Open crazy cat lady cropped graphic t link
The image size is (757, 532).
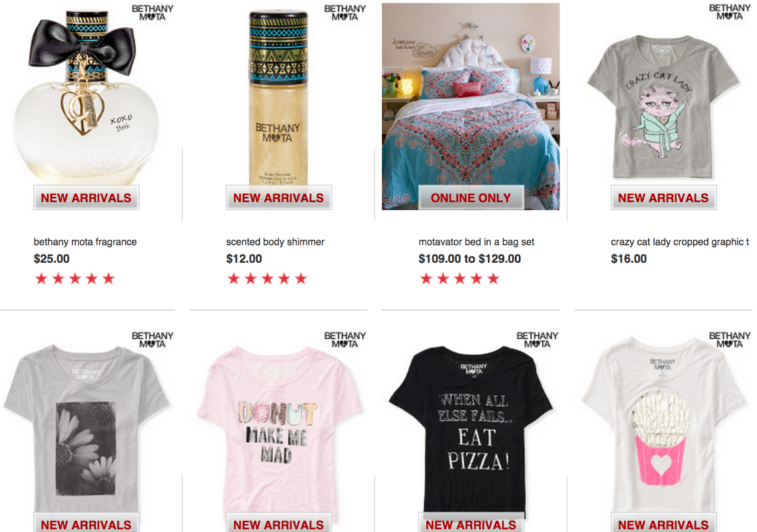point(680,242)
